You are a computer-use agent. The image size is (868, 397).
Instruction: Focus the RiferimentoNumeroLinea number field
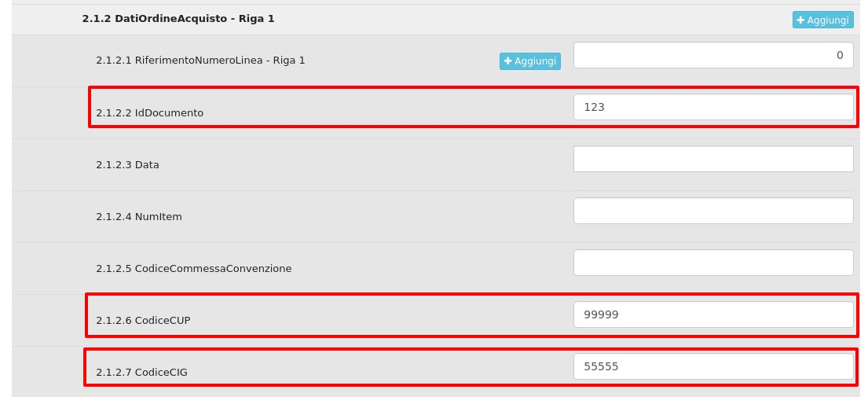coord(712,55)
